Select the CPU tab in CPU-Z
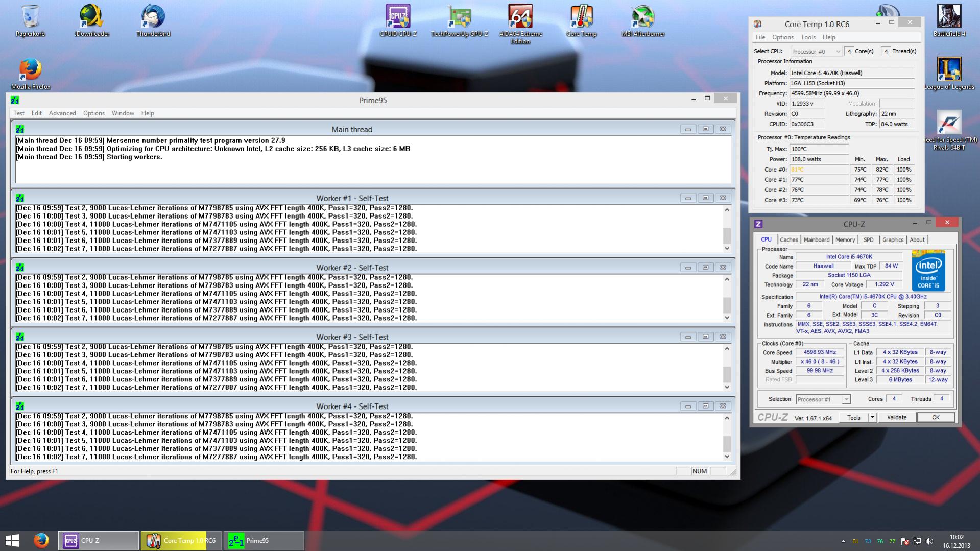The height and width of the screenshot is (551, 980). click(767, 239)
